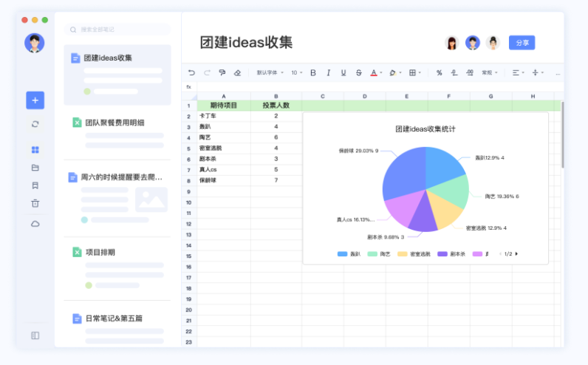This screenshot has height=365, width=588.
Task: Undo the last action in toolbar
Action: [191, 72]
